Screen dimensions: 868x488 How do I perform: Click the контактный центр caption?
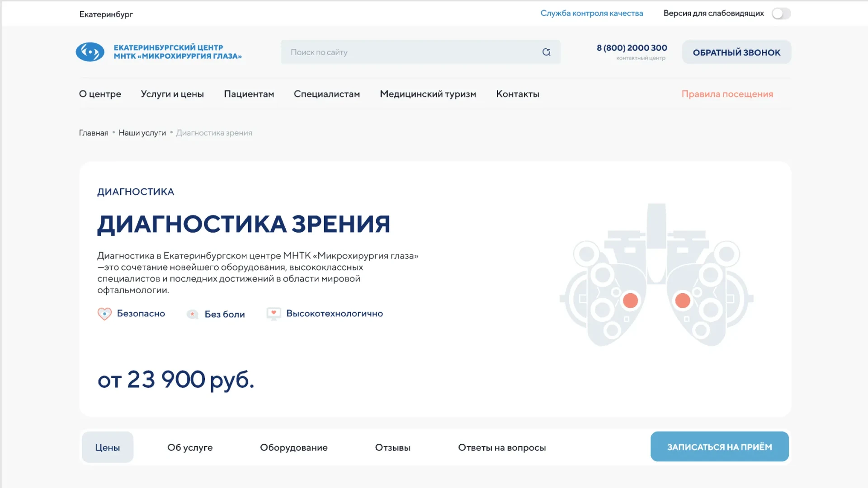click(641, 58)
